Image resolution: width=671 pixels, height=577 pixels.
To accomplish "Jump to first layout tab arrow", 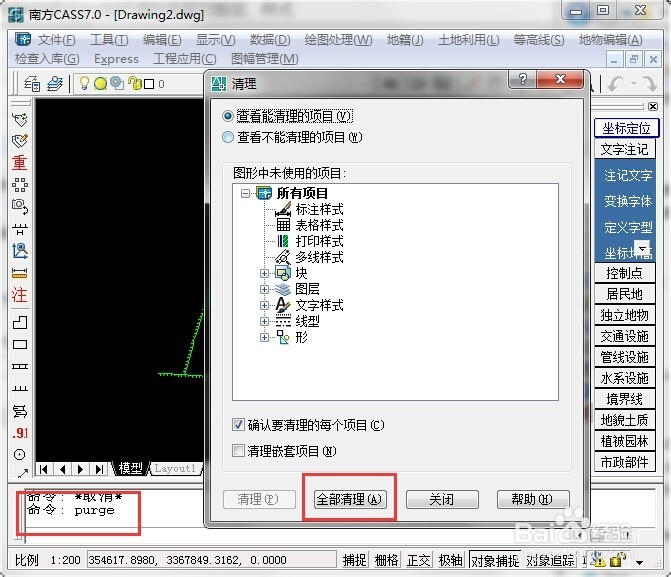I will (44, 469).
